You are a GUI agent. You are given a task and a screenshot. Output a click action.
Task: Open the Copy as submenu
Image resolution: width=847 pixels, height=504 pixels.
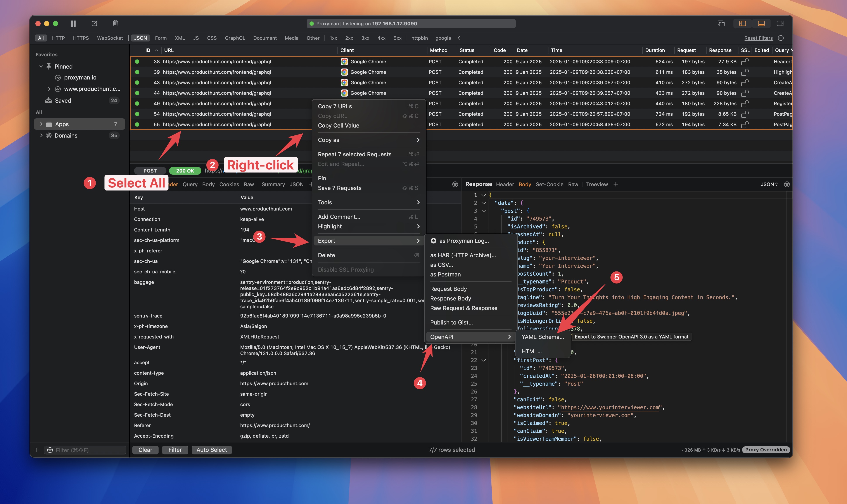tap(368, 140)
